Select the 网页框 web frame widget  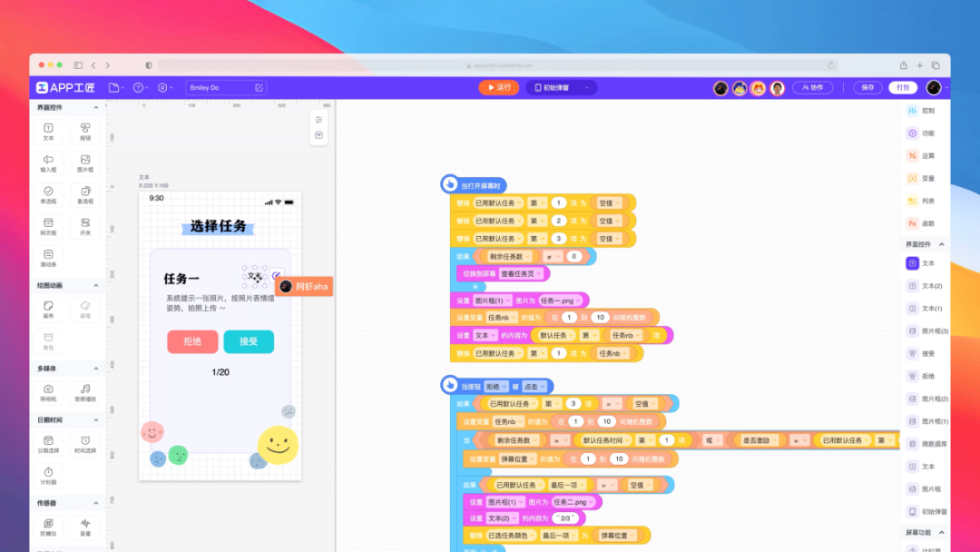coord(48,226)
